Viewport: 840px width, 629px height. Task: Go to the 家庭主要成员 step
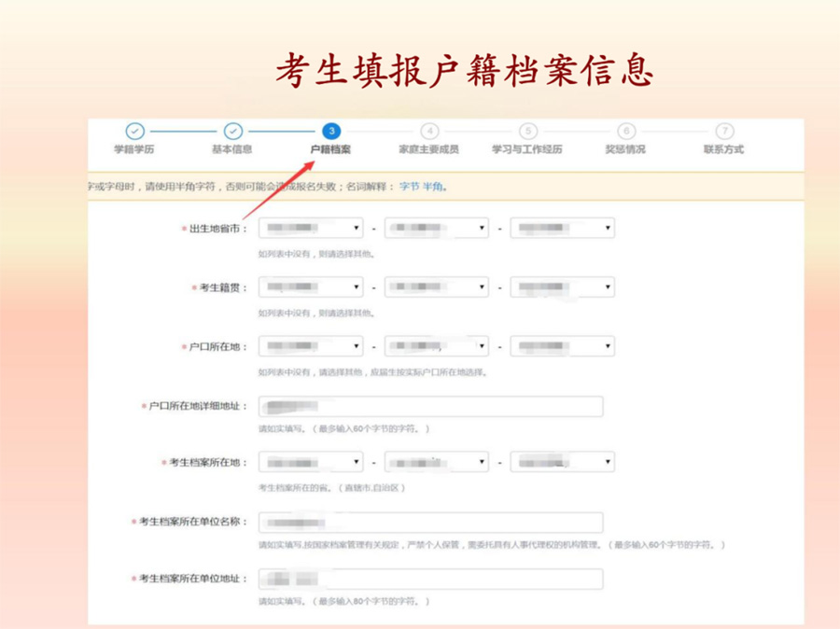click(x=429, y=149)
